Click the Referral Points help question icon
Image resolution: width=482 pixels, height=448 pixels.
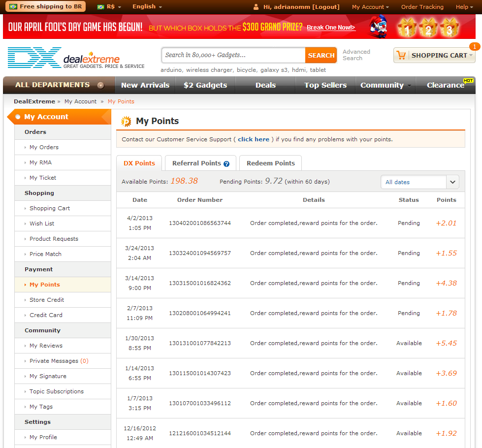[226, 164]
